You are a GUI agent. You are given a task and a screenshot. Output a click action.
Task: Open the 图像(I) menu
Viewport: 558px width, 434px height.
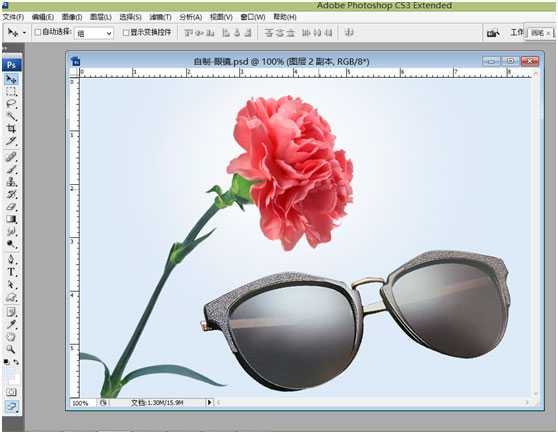(72, 17)
